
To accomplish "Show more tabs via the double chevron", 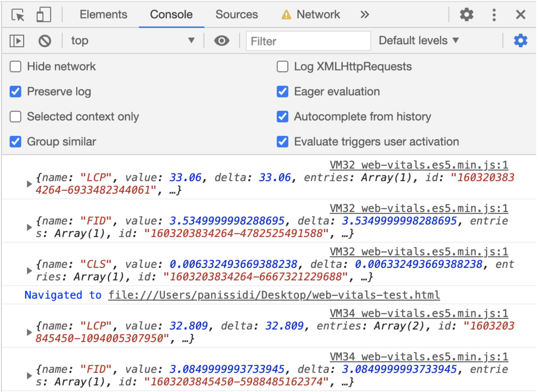I will coord(364,15).
